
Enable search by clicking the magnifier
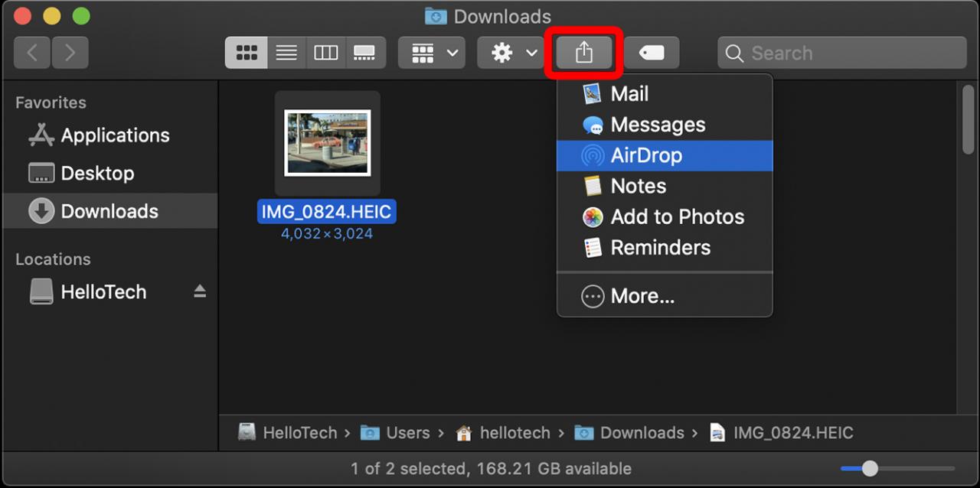[733, 54]
